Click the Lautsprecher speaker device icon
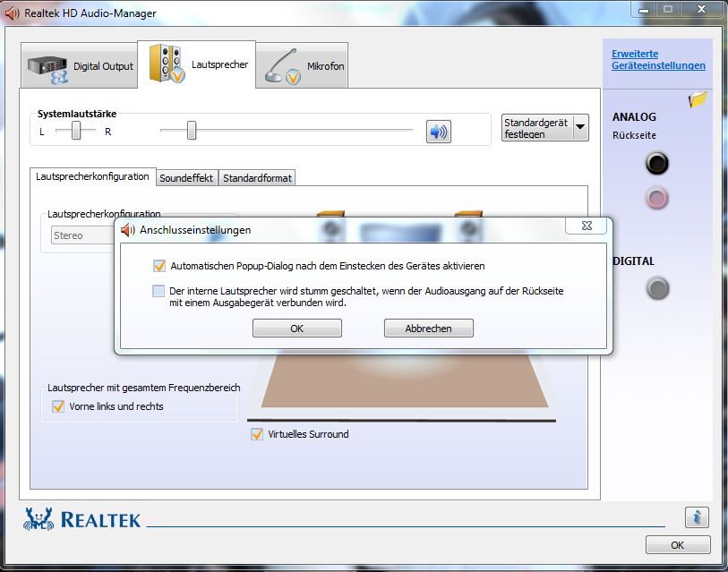This screenshot has height=572, width=728. pyautogui.click(x=167, y=64)
